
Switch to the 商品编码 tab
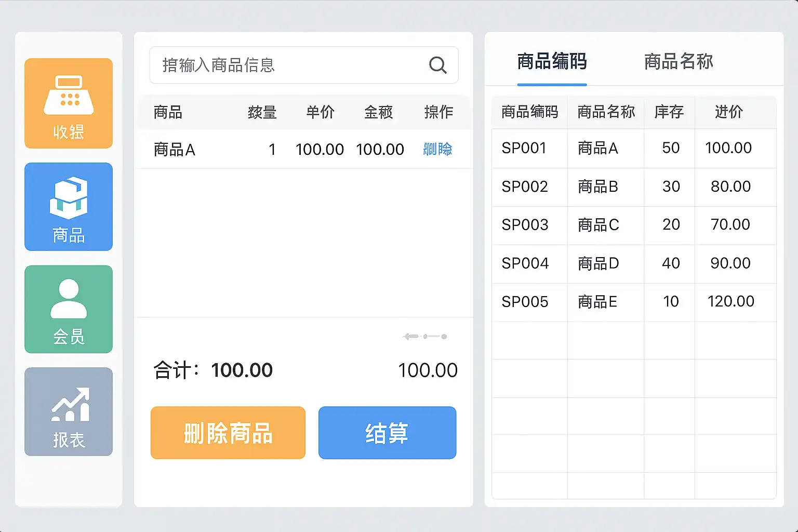tap(552, 61)
